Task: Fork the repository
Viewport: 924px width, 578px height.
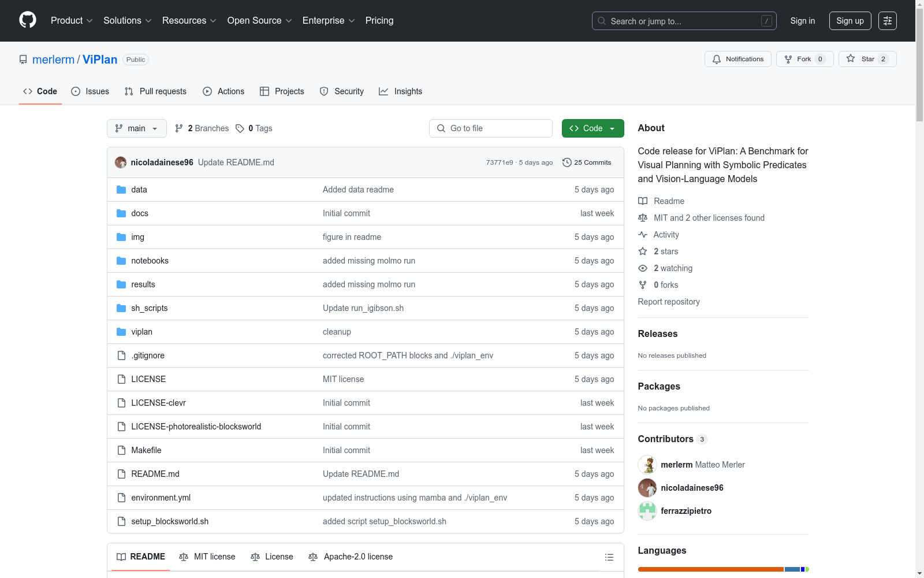Action: pos(805,59)
